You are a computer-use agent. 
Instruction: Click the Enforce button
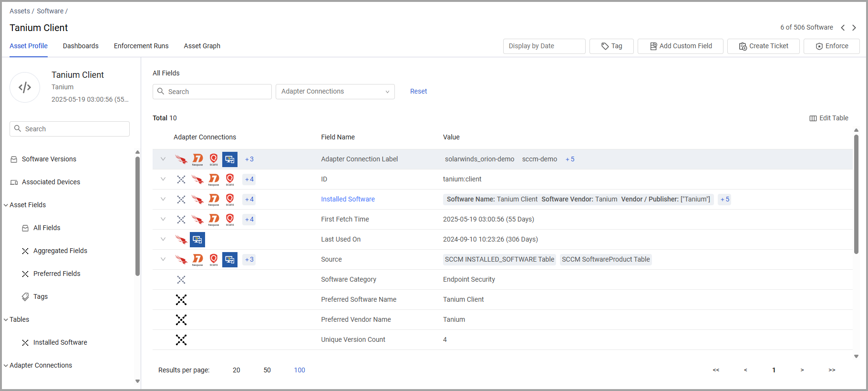tap(832, 46)
